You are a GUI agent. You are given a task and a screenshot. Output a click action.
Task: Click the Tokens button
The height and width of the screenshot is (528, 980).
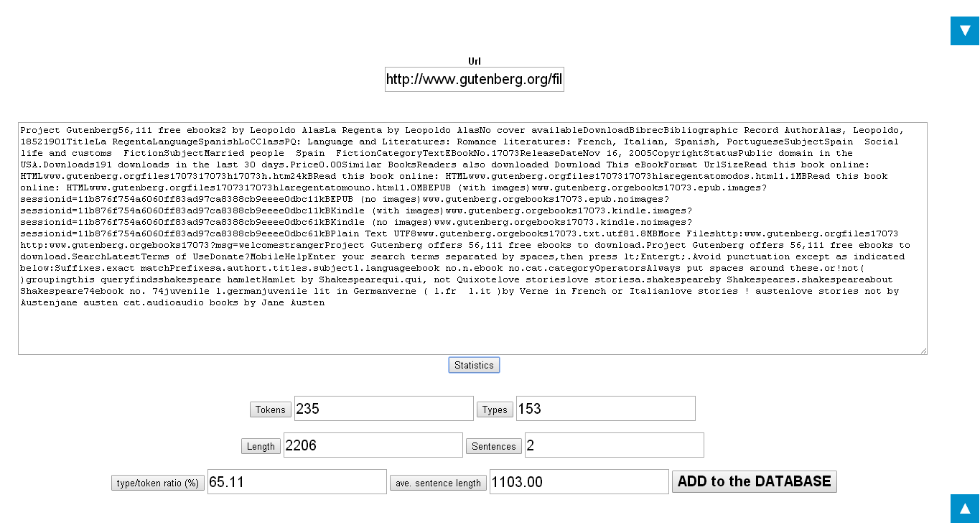pyautogui.click(x=271, y=409)
